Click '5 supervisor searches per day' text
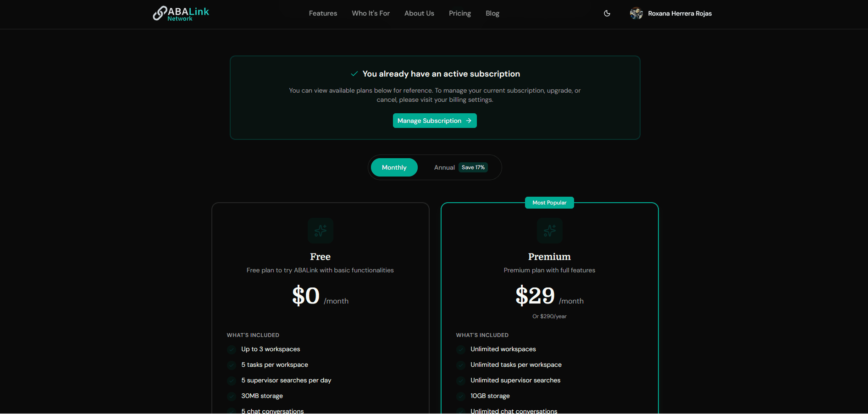 point(286,381)
